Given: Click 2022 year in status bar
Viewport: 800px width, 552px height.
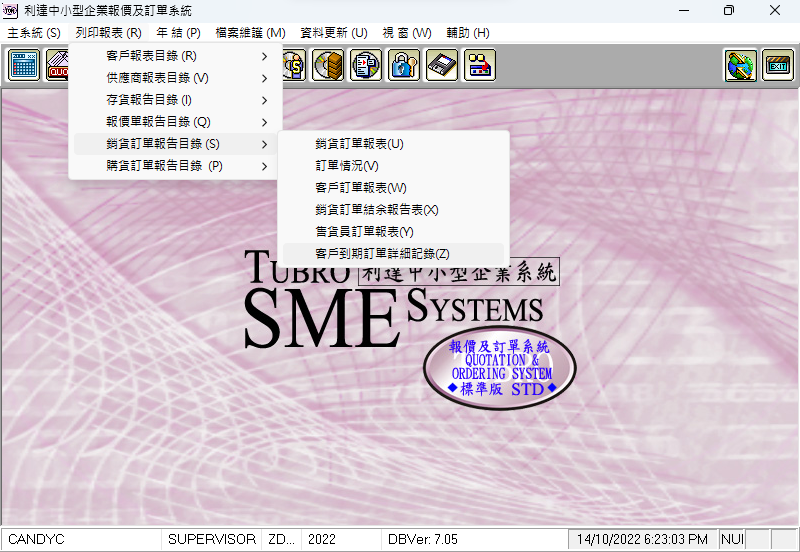Looking at the screenshot, I should (x=321, y=539).
